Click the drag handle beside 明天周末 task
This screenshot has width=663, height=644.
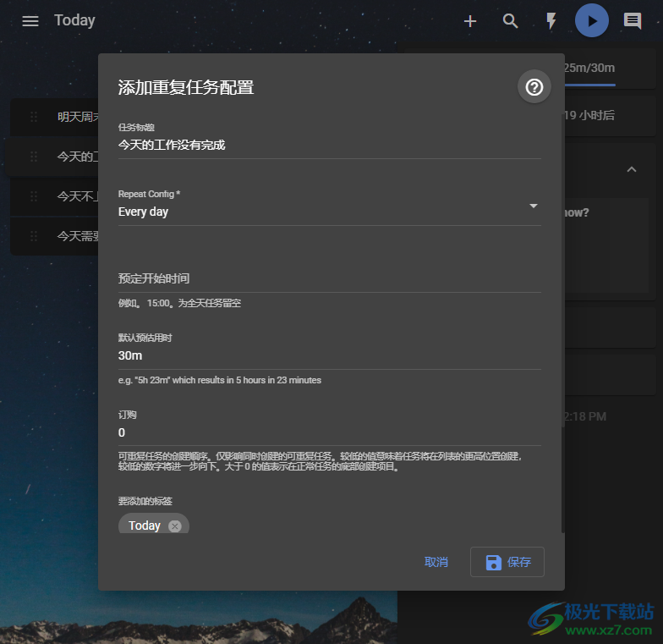tap(34, 118)
